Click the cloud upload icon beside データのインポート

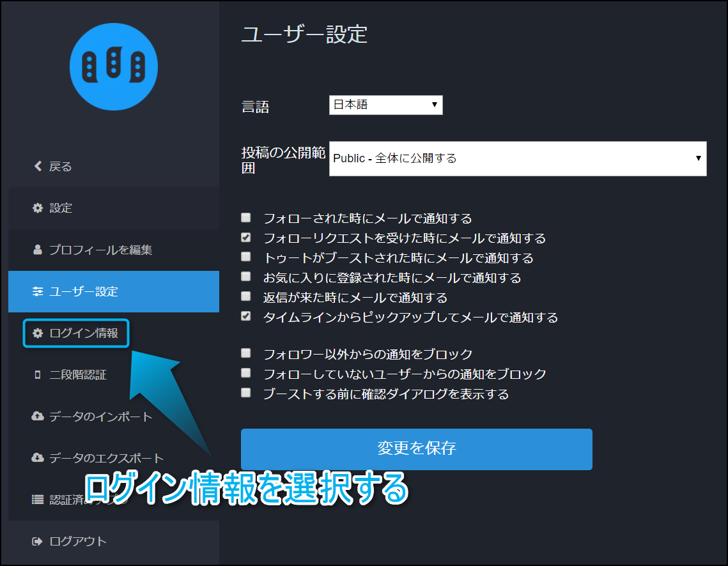pos(38,417)
